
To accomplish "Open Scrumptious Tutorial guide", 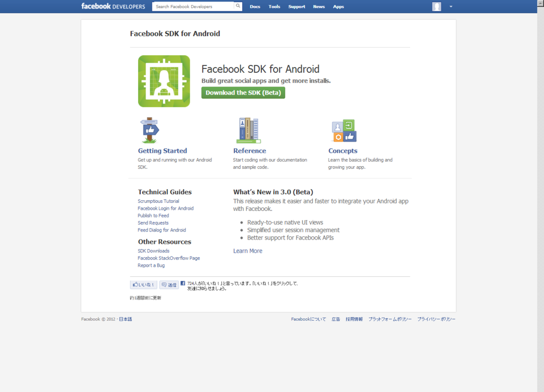I will pyautogui.click(x=158, y=201).
